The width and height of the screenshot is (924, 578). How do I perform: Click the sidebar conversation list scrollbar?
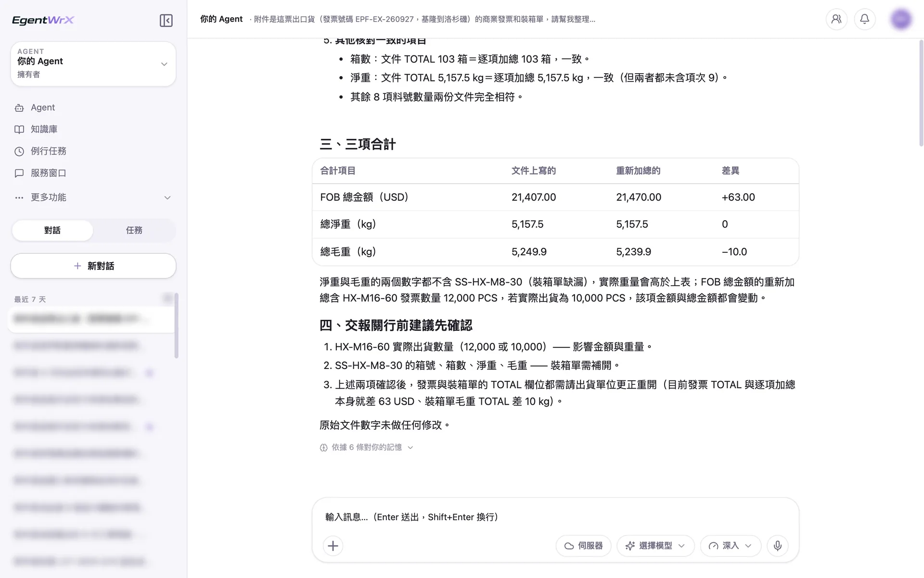(x=177, y=326)
